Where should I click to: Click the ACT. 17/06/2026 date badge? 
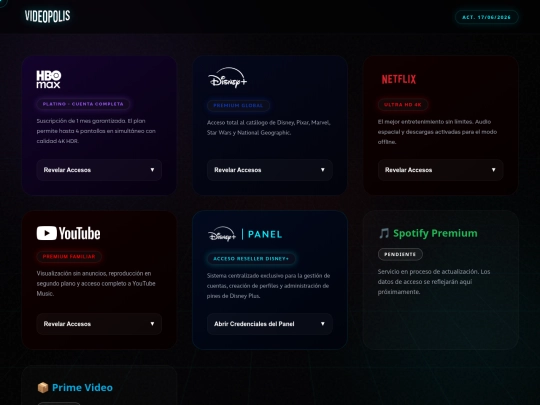click(487, 17)
